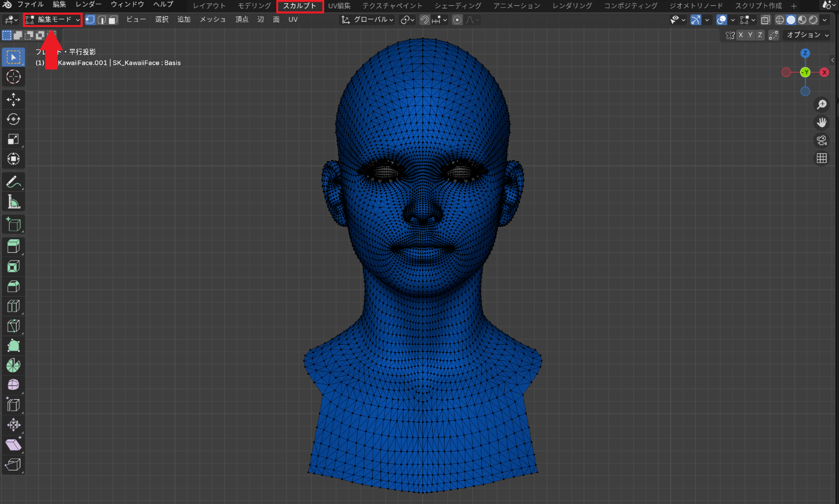The width and height of the screenshot is (839, 504).
Task: Open the オプション dropdown
Action: (x=807, y=35)
